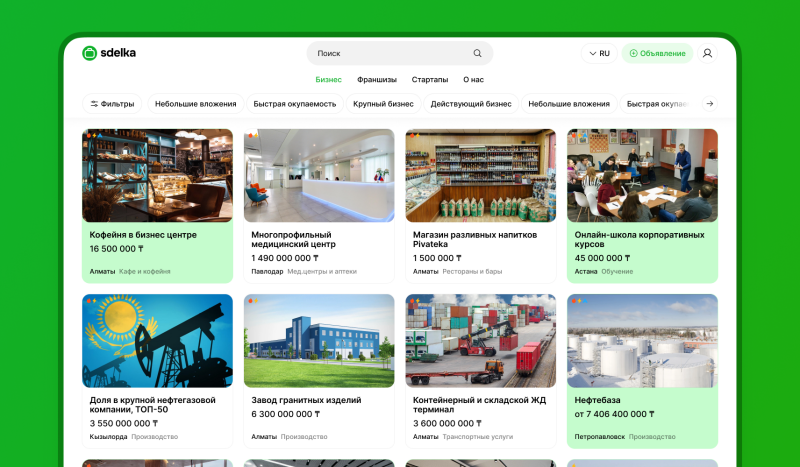This screenshot has height=467, width=800.
Task: Click the badge icons on the coffee shop photo
Action: pos(94,136)
